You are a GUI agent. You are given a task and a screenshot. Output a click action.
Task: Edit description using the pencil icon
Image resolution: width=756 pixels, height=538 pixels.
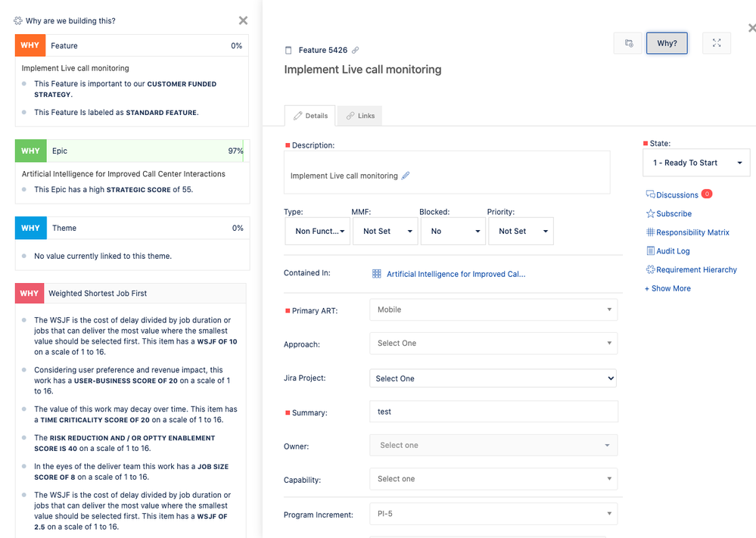point(406,176)
